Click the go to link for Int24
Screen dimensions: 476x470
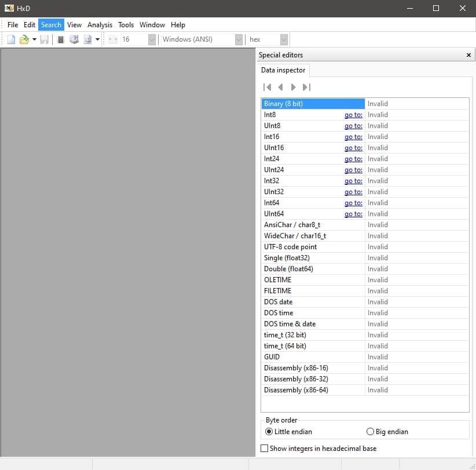click(x=353, y=159)
